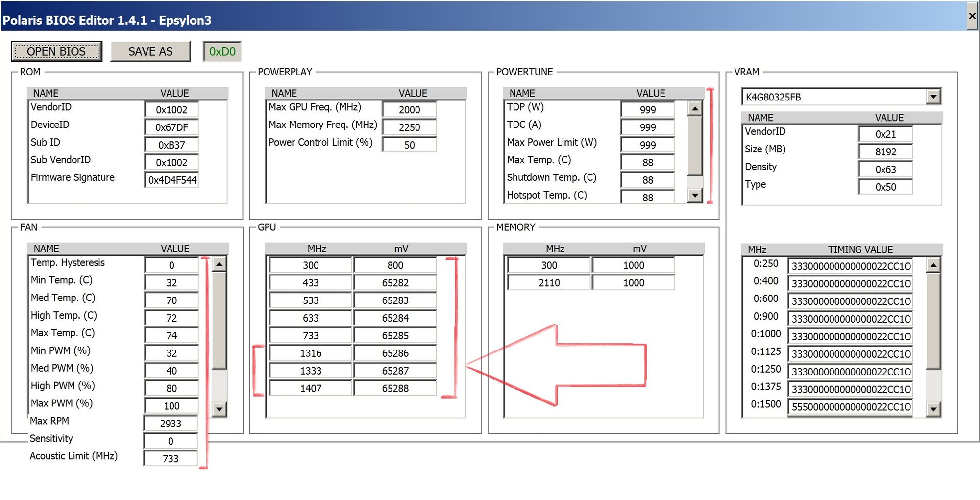This screenshot has width=980, height=500.
Task: Select the VRAM Density value 0x63
Action: (x=885, y=169)
